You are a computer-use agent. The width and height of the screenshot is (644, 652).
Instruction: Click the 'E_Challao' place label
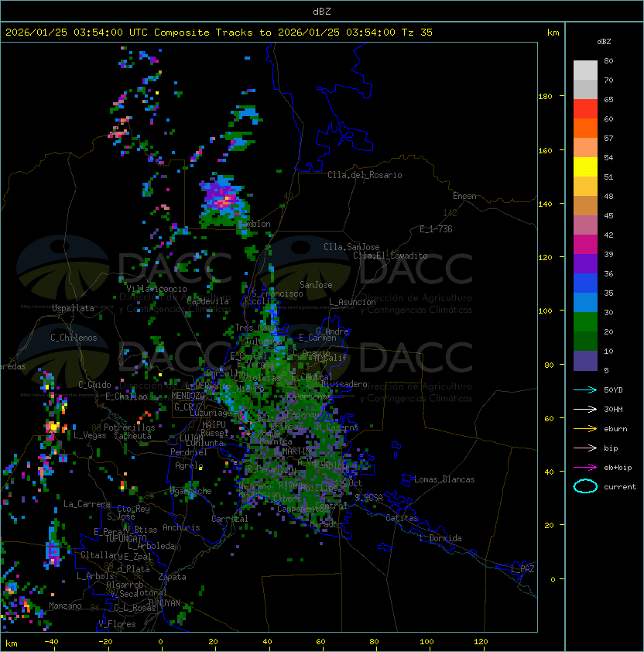click(x=126, y=396)
